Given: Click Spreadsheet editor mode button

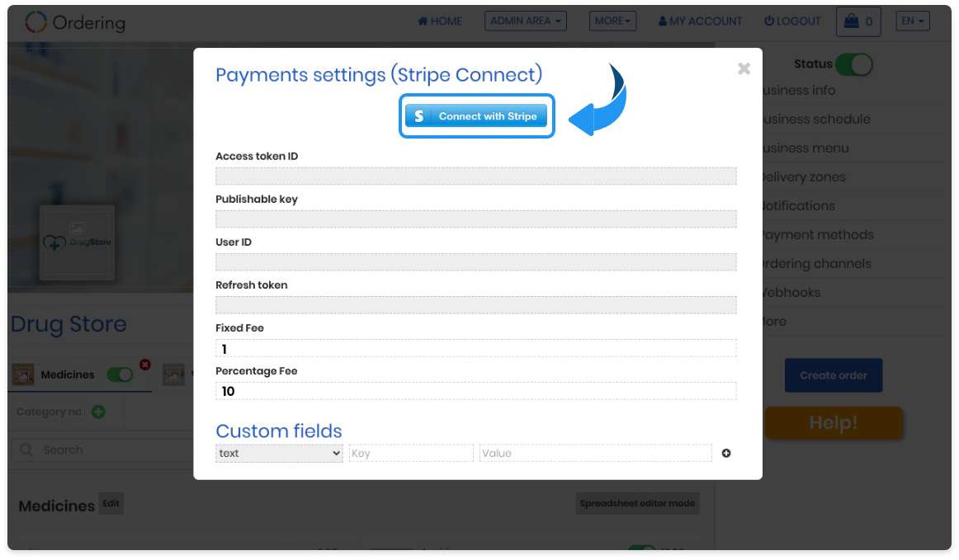Looking at the screenshot, I should point(637,504).
